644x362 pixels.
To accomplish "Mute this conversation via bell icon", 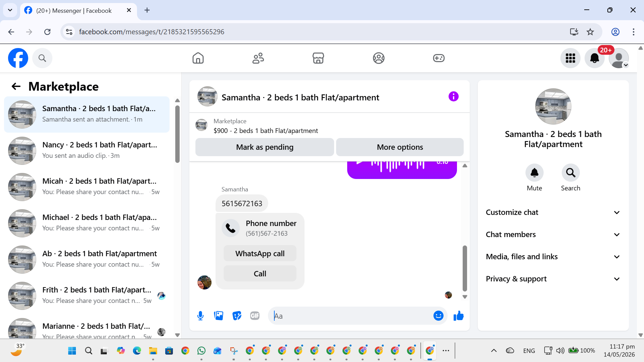I will pos(535,173).
